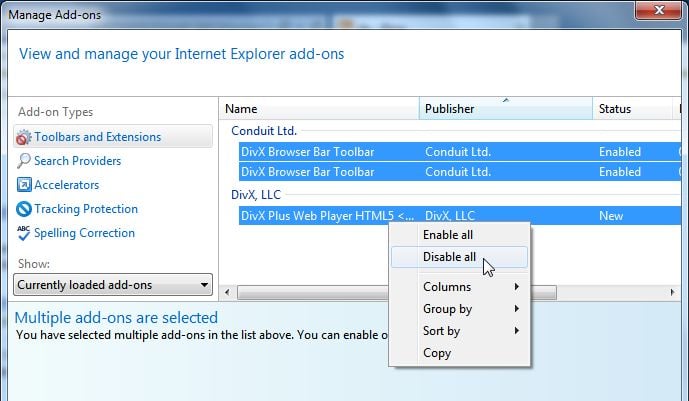This screenshot has width=689, height=401.
Task: Select the DivX Plus Web Player HTML5 row
Action: pyautogui.click(x=460, y=216)
